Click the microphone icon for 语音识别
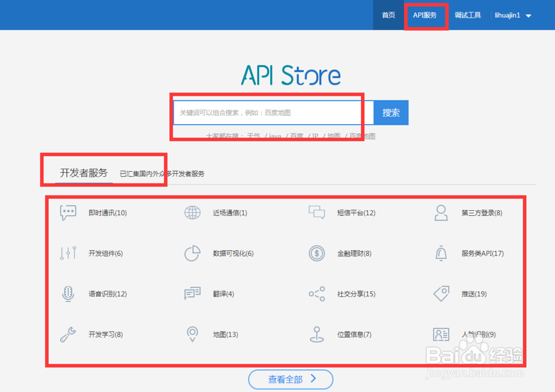 pyautogui.click(x=68, y=294)
